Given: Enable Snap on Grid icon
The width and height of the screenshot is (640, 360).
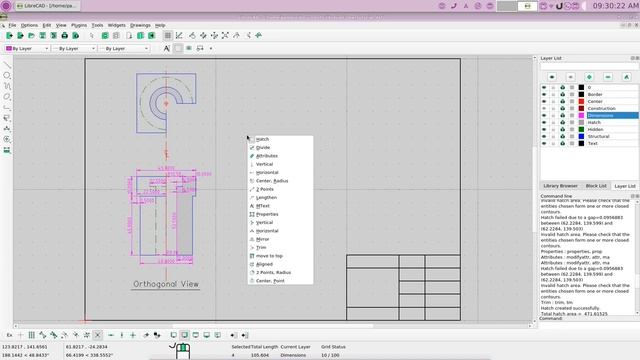Looking at the screenshot, I should pos(31,335).
